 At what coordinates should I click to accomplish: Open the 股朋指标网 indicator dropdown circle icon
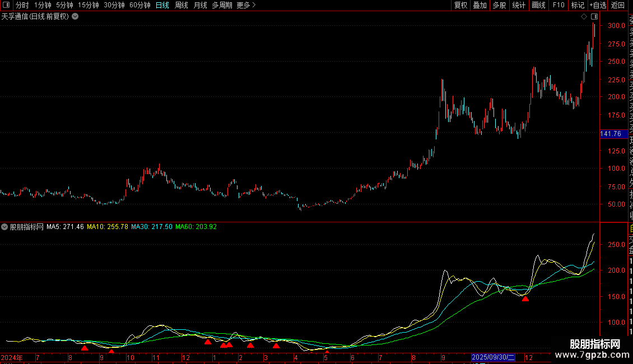click(x=4, y=227)
